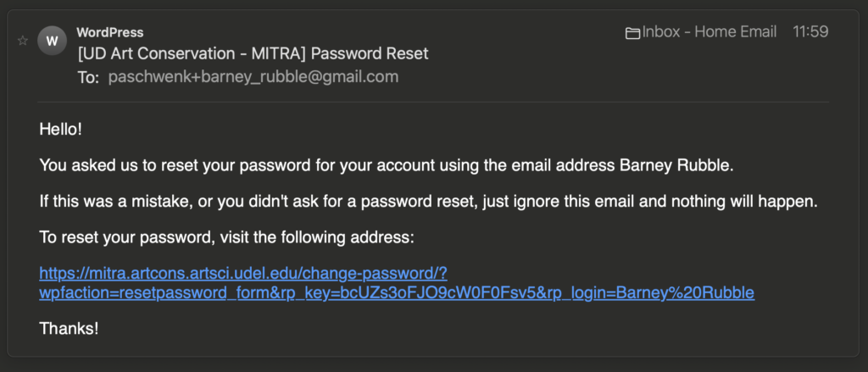Click the paschwenk+barney_rubble recipient address
Viewport: 868px width, 372px height.
pyautogui.click(x=253, y=76)
